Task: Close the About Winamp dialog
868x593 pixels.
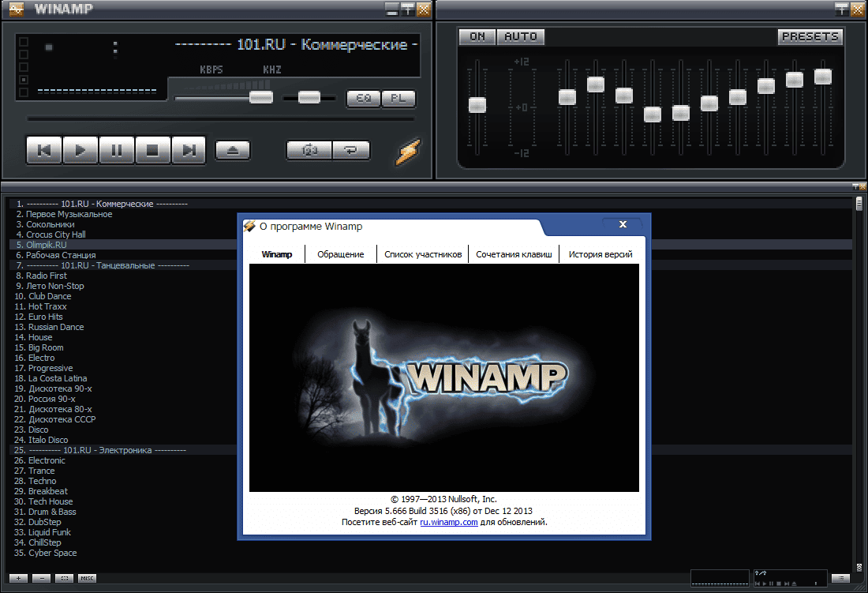Action: point(623,224)
